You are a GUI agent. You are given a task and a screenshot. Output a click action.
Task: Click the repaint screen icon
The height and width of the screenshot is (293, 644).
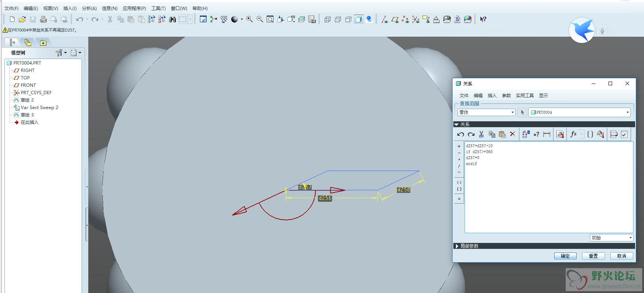pyautogui.click(x=203, y=19)
